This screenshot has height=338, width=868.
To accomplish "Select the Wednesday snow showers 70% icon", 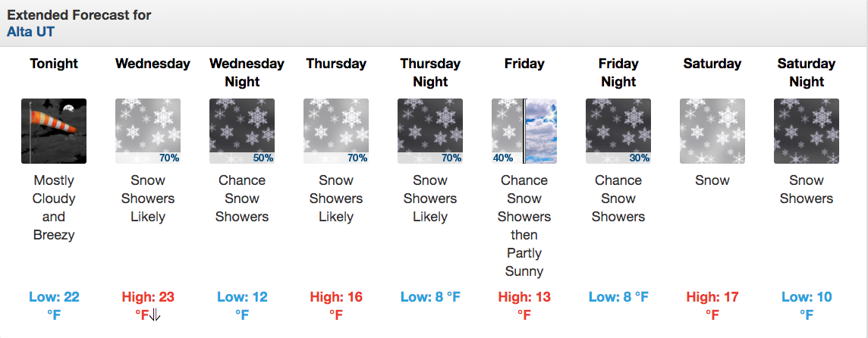I will point(148,131).
